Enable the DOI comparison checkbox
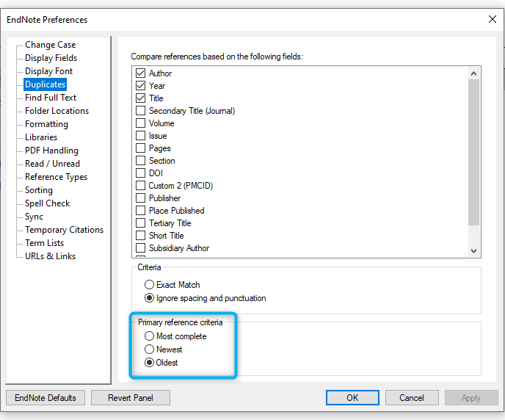This screenshot has width=505, height=420. [140, 173]
